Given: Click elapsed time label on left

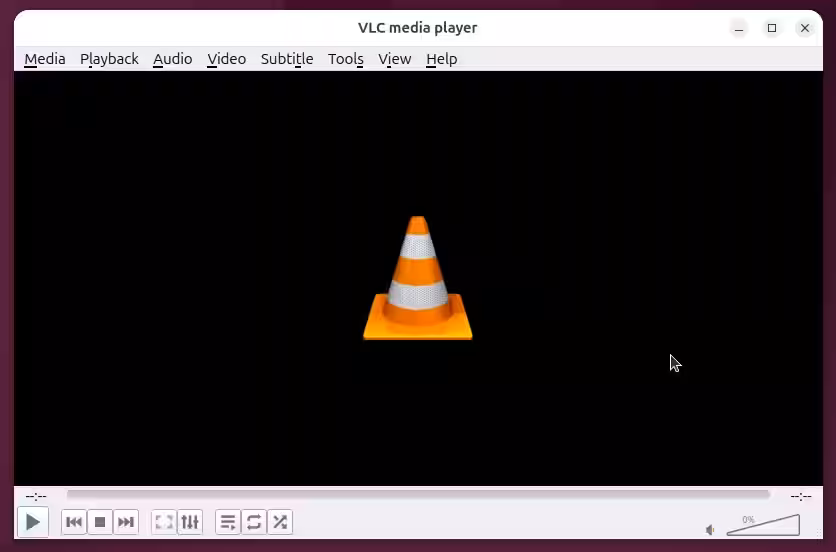Looking at the screenshot, I should point(36,496).
